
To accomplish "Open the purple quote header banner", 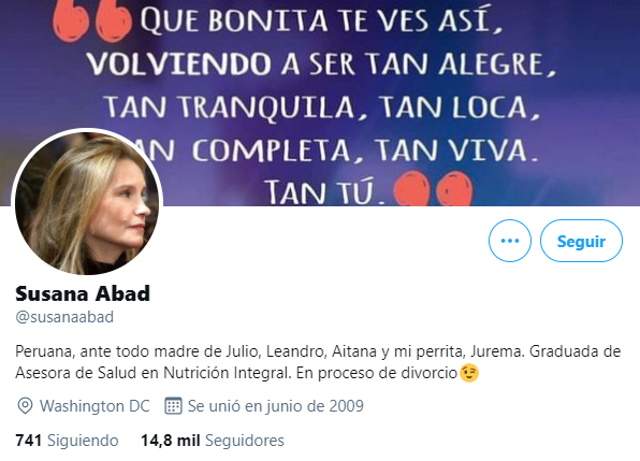I will pyautogui.click(x=320, y=102).
